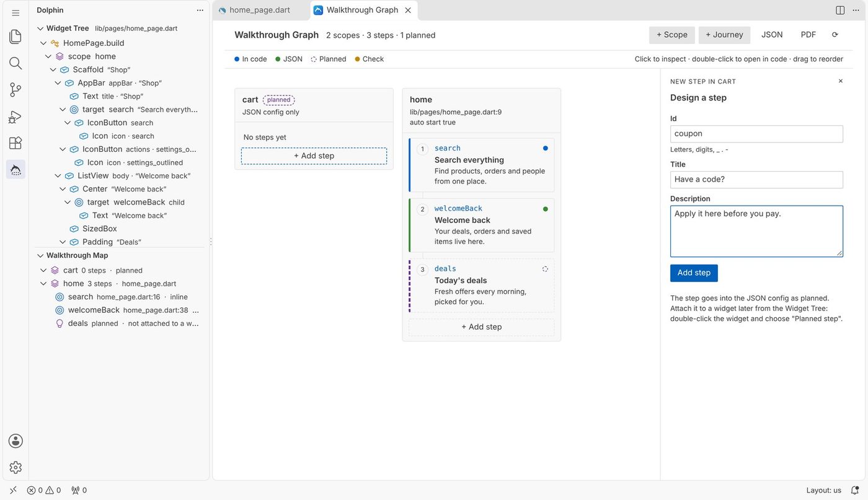Select the welcomeBack step card
The image size is (868, 500).
click(x=482, y=225)
